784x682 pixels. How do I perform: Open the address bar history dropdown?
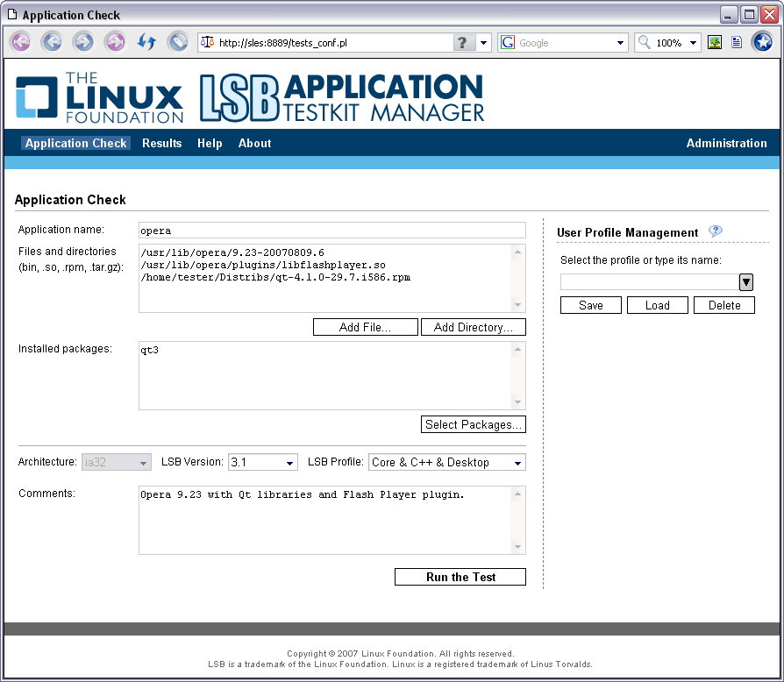coord(483,43)
